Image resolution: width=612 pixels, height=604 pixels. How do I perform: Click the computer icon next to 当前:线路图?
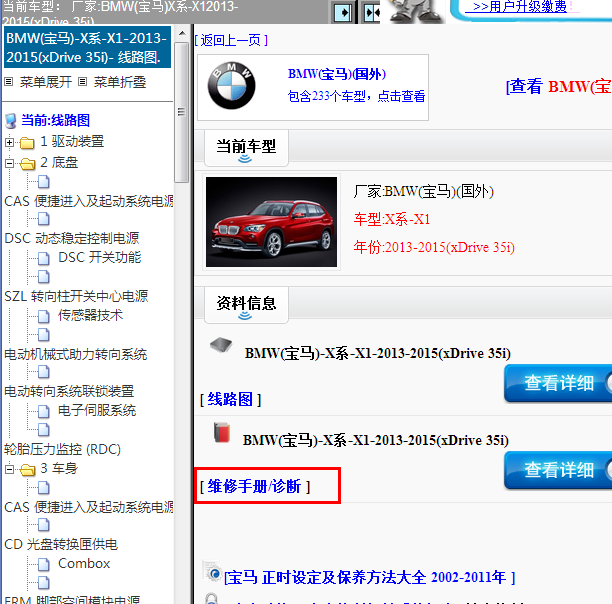tap(11, 121)
